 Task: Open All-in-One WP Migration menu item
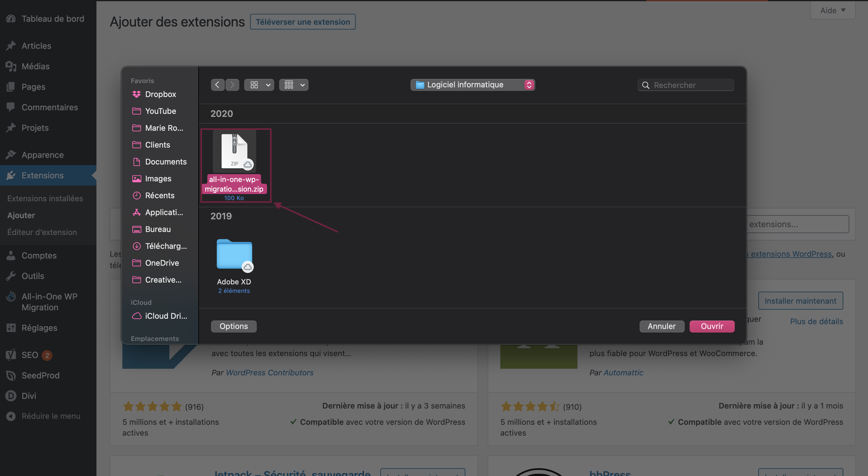coord(48,302)
